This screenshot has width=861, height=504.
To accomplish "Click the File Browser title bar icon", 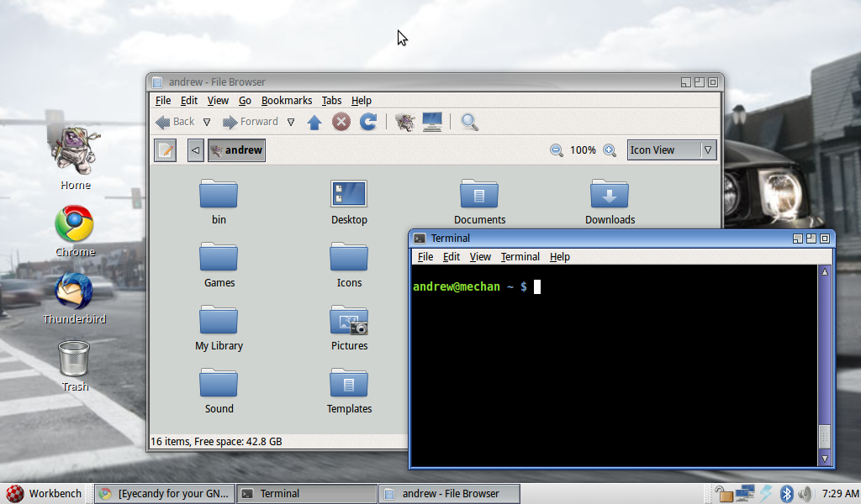I will coord(157,82).
